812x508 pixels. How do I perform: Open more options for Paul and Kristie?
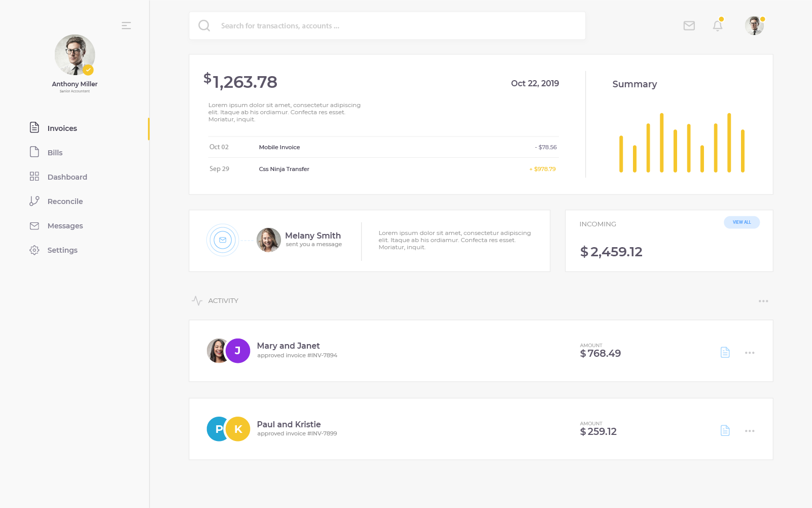tap(749, 431)
